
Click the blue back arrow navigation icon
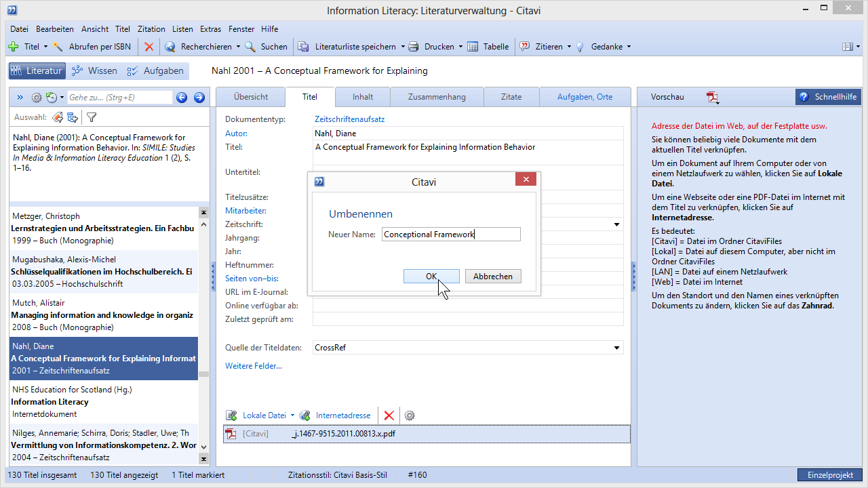pyautogui.click(x=182, y=98)
